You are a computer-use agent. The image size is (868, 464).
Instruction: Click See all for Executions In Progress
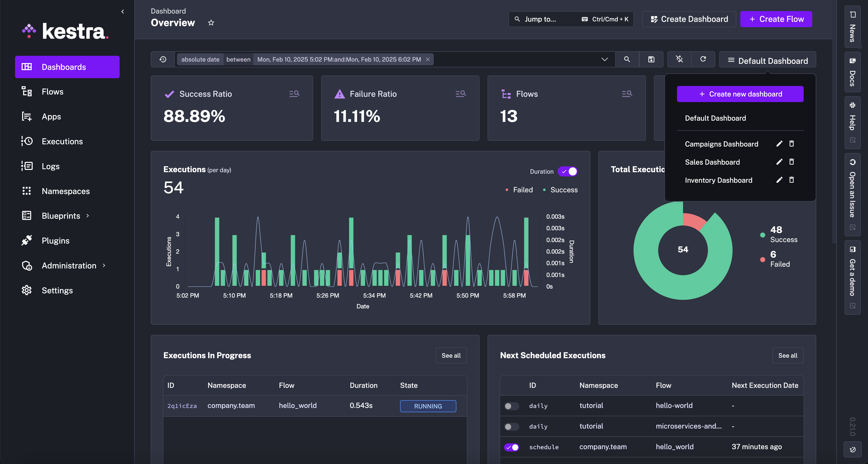click(451, 355)
